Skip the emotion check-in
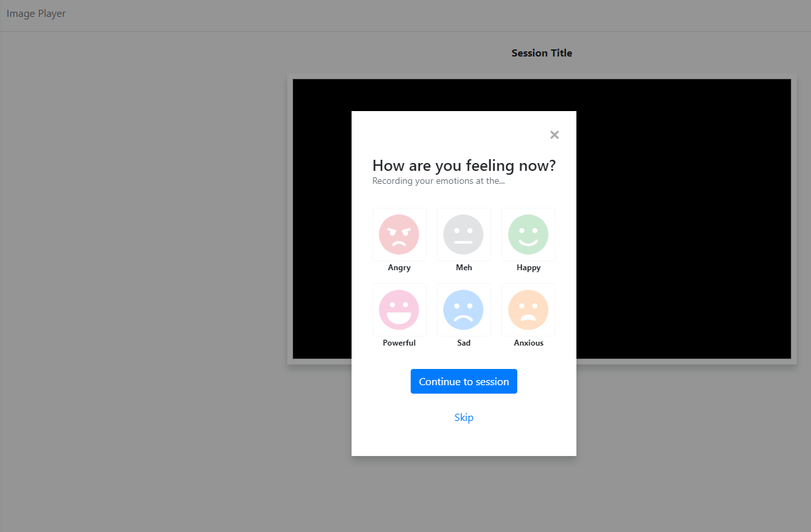Viewport: 811px width, 532px height. [x=464, y=417]
